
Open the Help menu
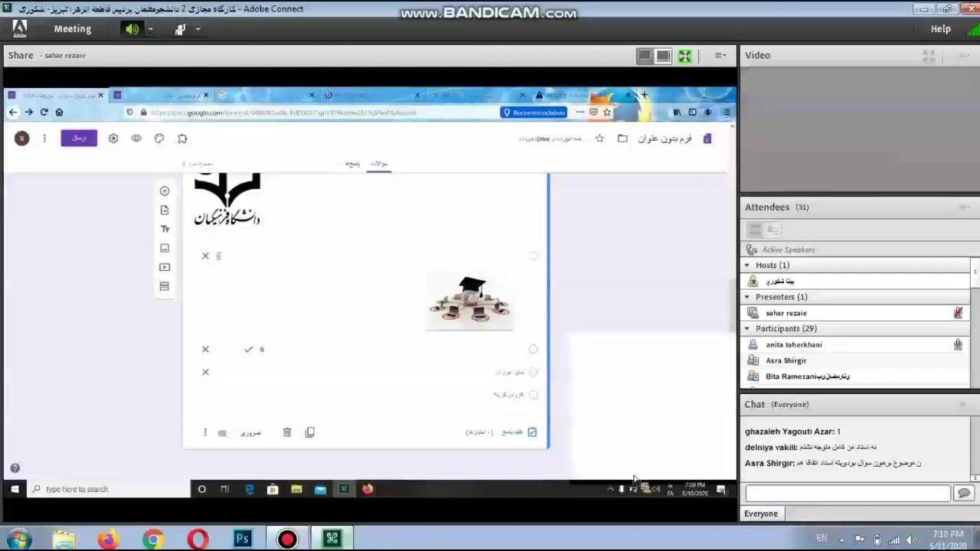pos(940,29)
